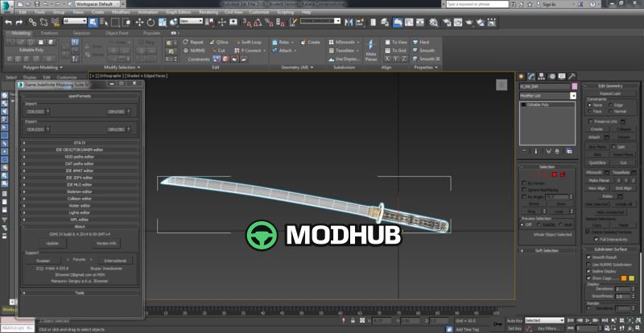644x333 pixels.
Task: Click the yellow Show Cage color swatch
Action: 632,278
